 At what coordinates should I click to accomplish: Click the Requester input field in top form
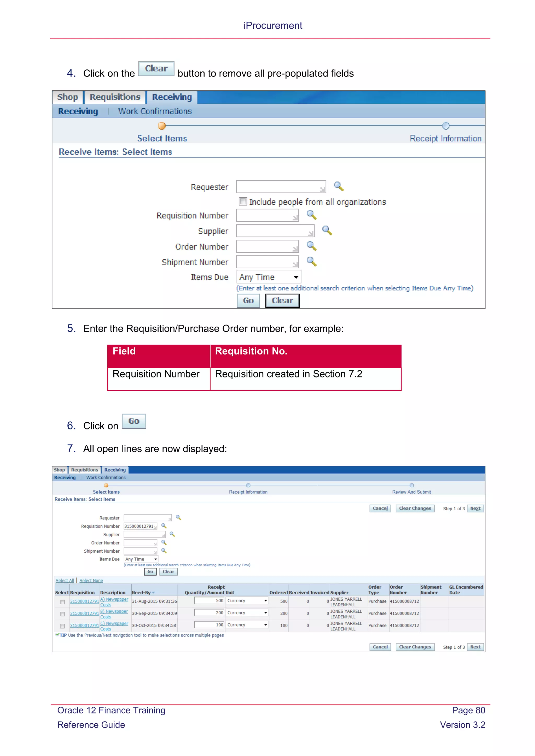point(281,186)
